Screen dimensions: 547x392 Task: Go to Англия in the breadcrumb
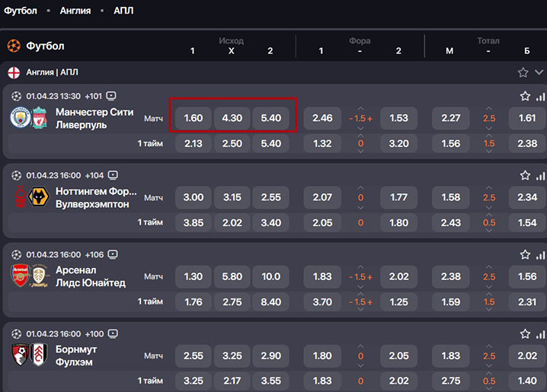pos(75,11)
